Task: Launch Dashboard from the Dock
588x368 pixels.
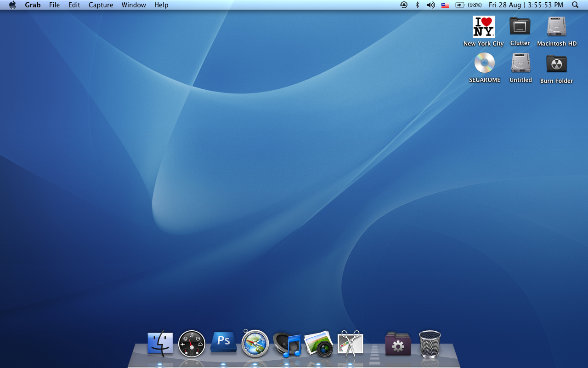Action: (192, 344)
